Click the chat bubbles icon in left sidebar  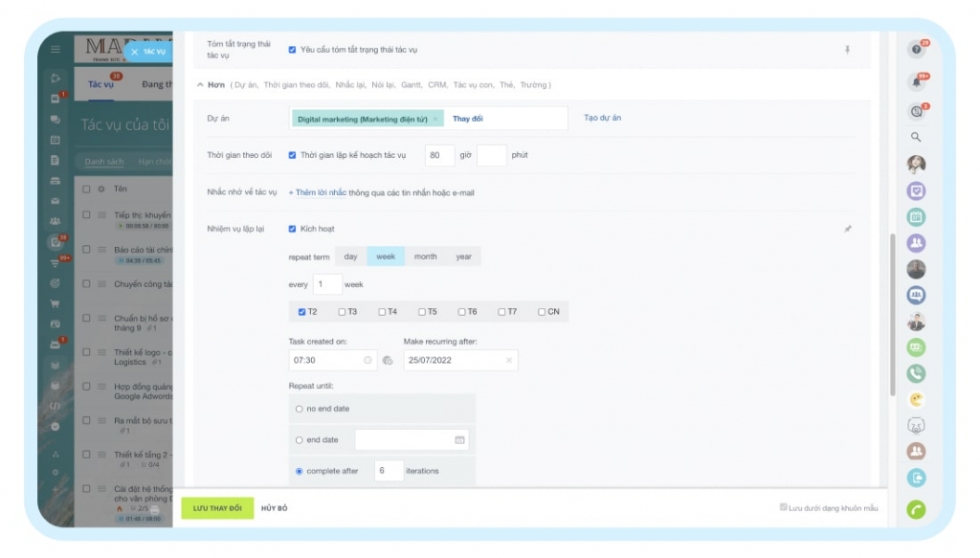[x=56, y=120]
